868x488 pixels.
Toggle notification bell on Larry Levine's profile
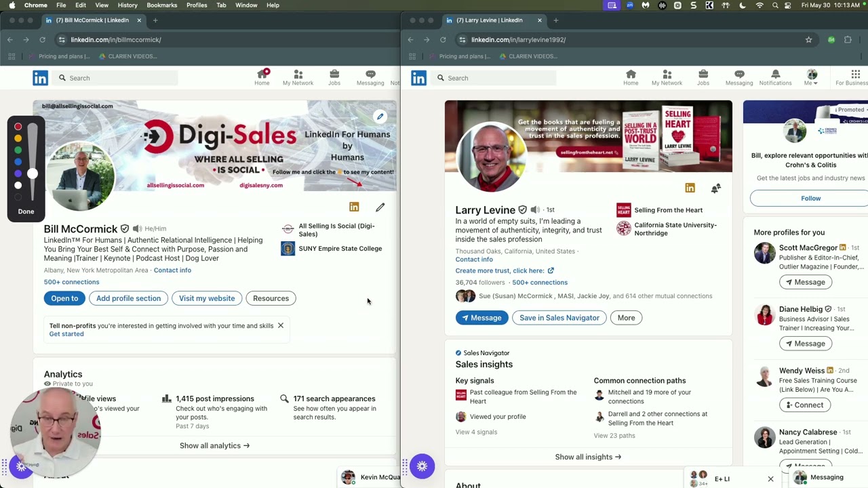[715, 188]
